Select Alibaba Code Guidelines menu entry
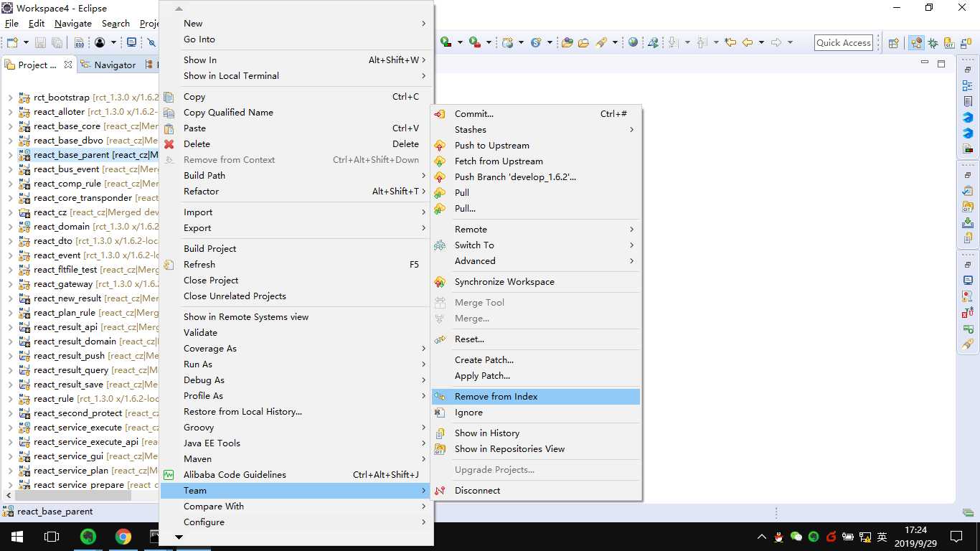 (296, 475)
